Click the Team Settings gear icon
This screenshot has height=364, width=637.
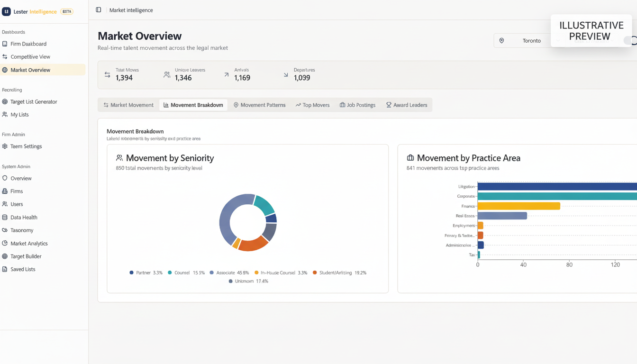pyautogui.click(x=5, y=146)
